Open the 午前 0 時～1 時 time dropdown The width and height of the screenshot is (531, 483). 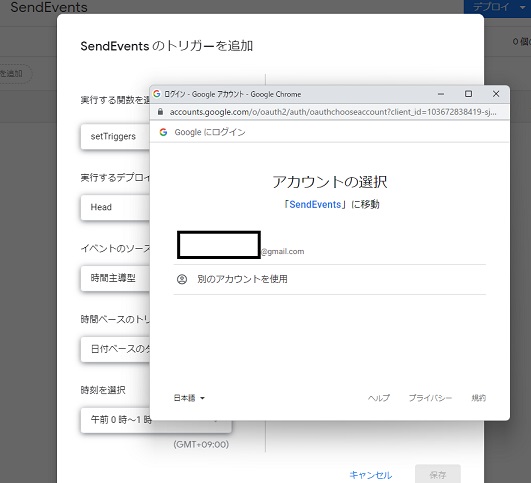coord(156,420)
